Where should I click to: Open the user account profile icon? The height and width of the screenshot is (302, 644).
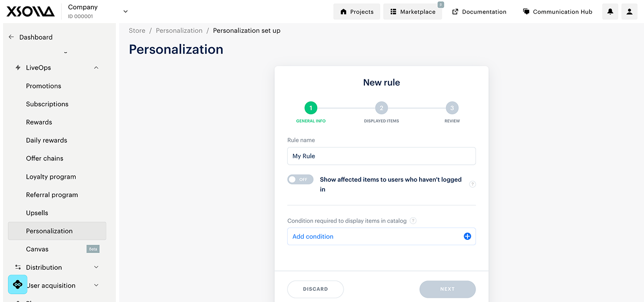(x=630, y=12)
